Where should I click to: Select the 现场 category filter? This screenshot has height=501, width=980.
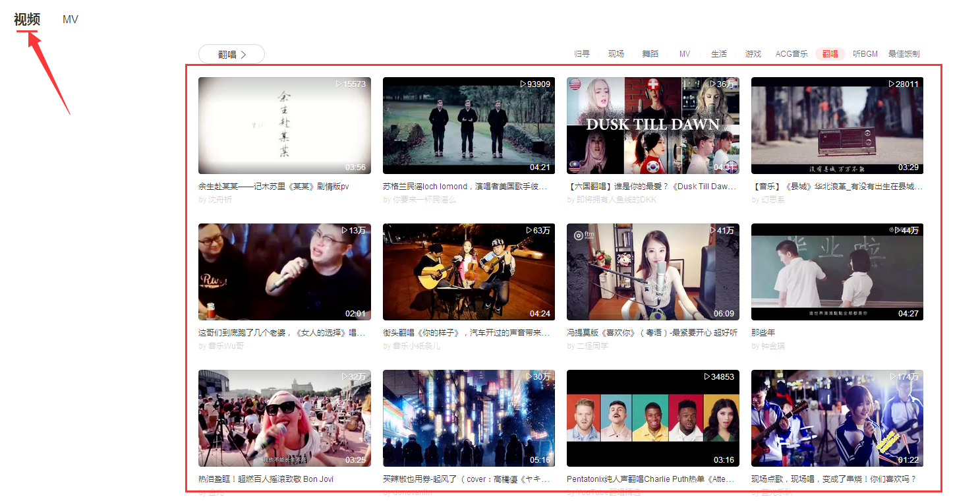click(x=616, y=54)
